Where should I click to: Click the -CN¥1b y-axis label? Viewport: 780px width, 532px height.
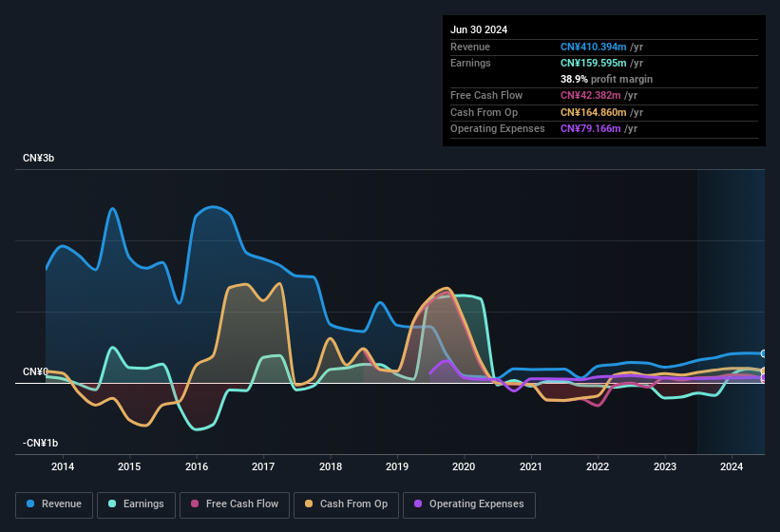(40, 443)
